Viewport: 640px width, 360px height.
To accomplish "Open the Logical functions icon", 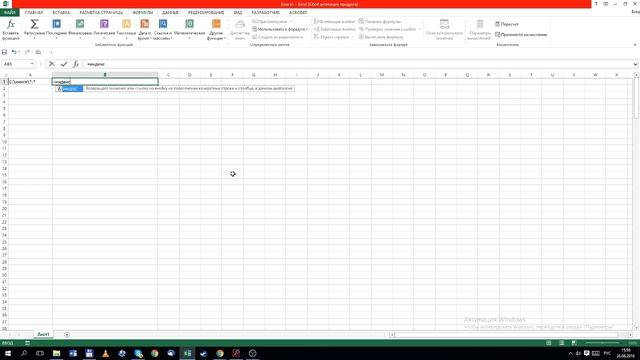I will (x=104, y=24).
